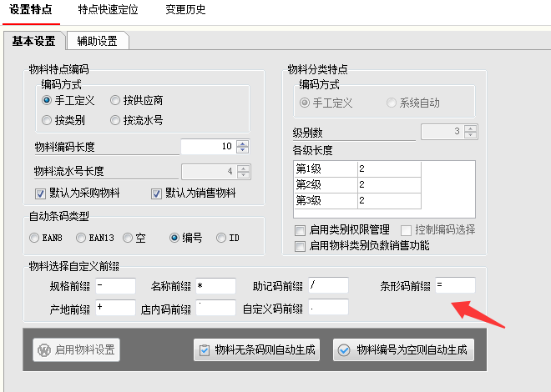Select the 设置特点 tab
Screen dimensions: 551x392
pyautogui.click(x=31, y=9)
